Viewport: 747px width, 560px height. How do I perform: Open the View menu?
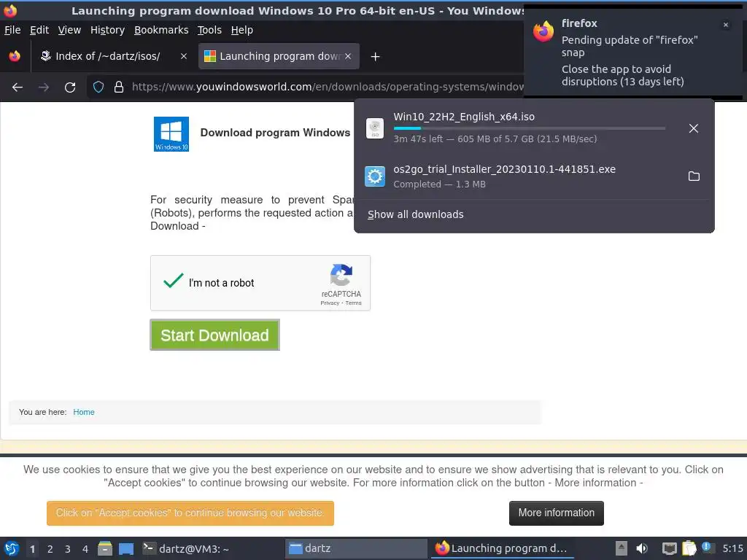point(69,30)
